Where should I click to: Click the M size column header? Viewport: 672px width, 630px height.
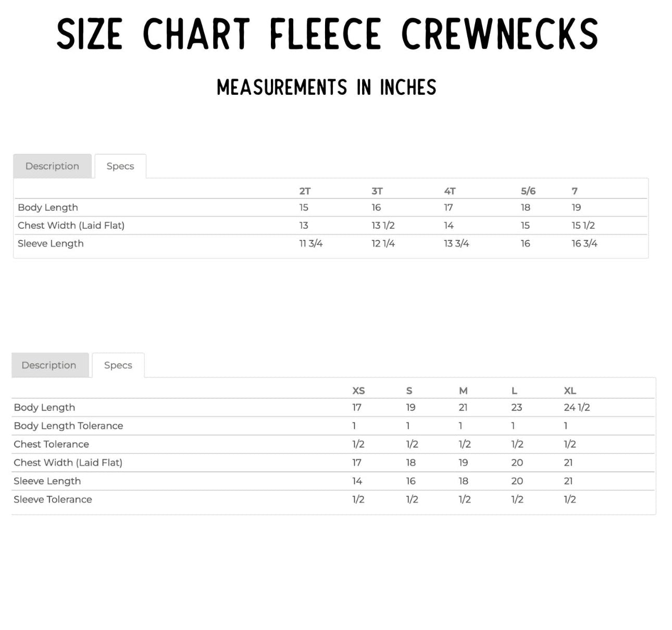(x=463, y=391)
